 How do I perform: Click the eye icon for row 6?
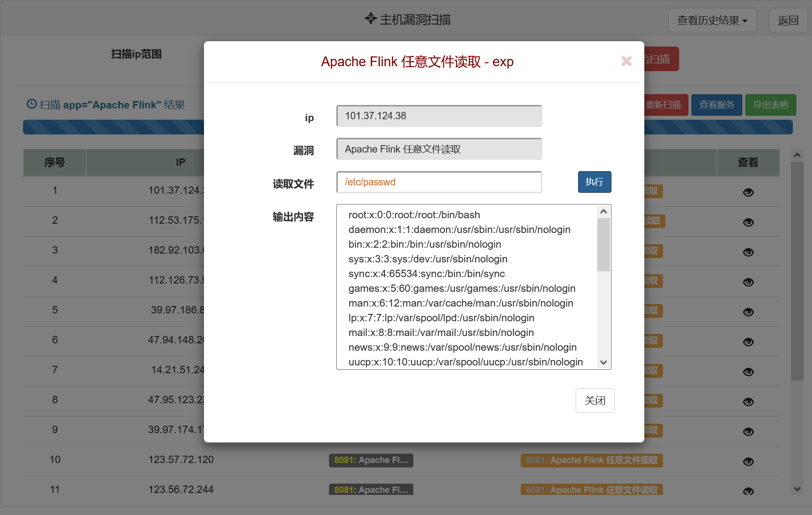(x=748, y=342)
